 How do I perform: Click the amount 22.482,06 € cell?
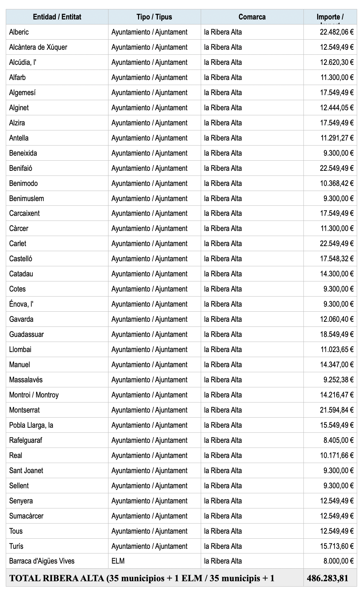(330, 32)
